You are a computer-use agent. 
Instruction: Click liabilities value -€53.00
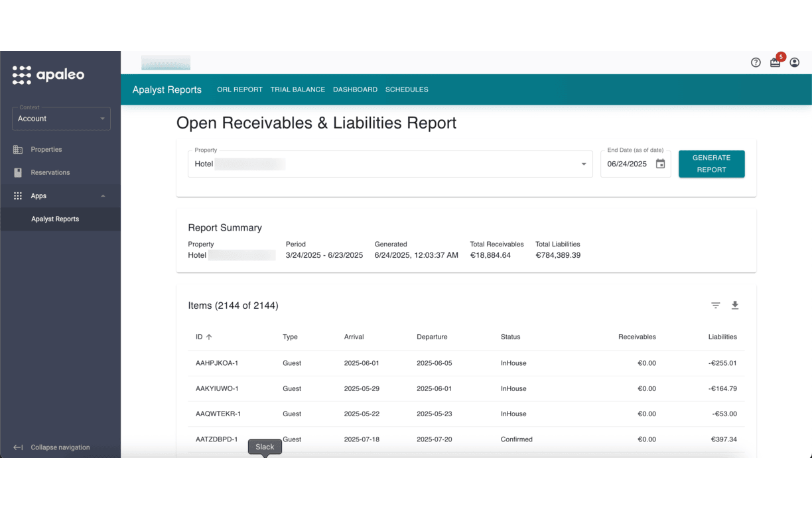[724, 414]
